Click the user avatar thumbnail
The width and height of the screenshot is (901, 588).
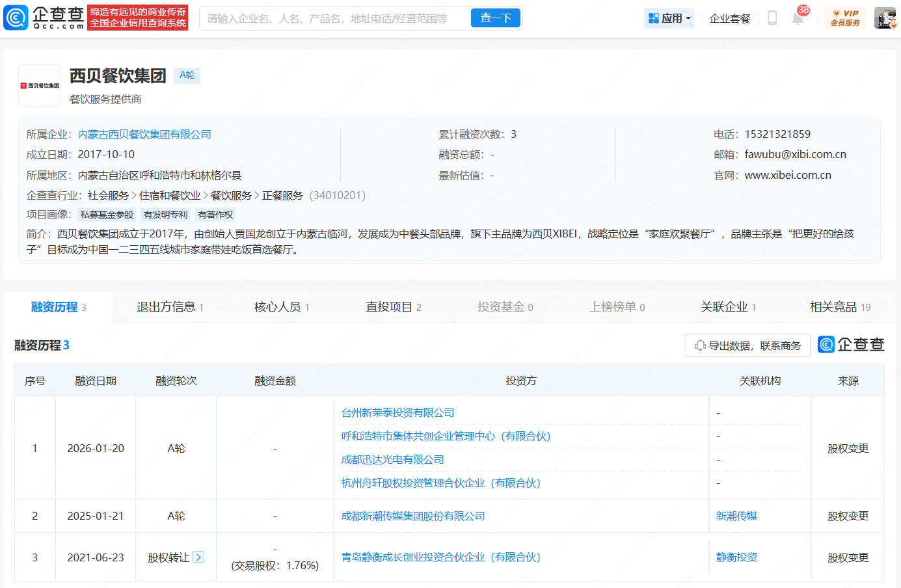pos(885,18)
